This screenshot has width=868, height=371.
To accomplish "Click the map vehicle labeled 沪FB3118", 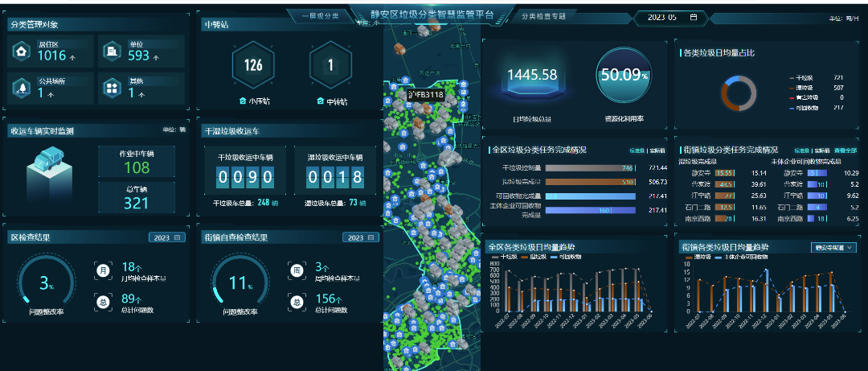I will click(425, 94).
